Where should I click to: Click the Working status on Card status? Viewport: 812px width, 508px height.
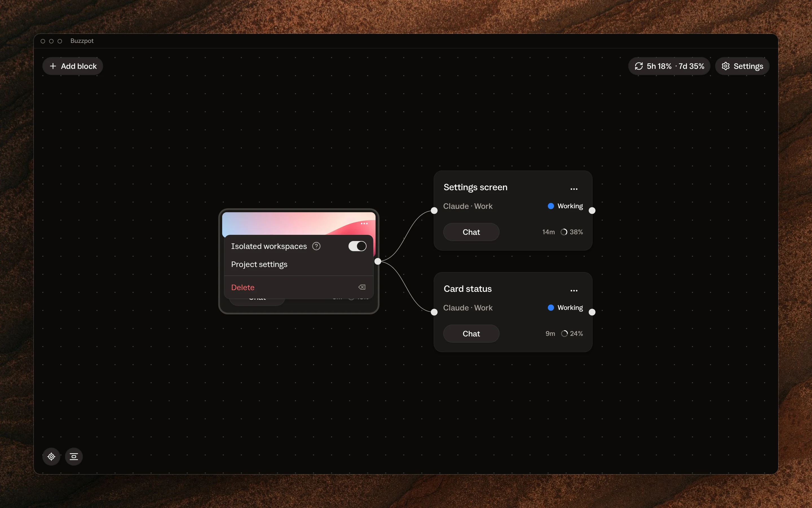(x=565, y=308)
